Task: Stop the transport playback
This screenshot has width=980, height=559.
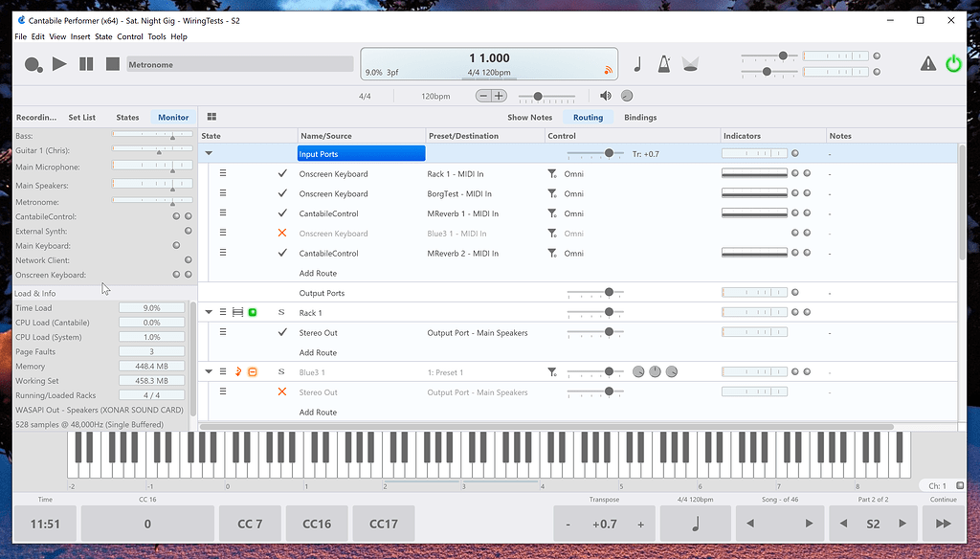Action: point(113,64)
